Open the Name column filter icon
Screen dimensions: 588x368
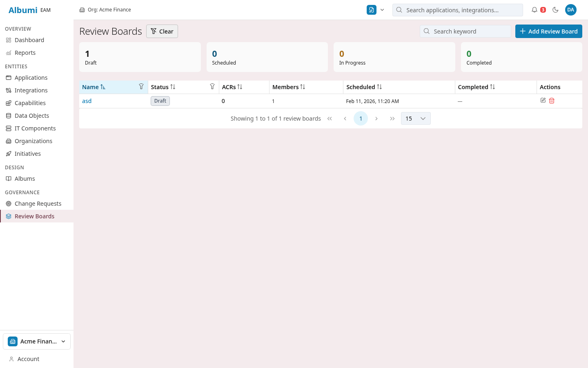pyautogui.click(x=141, y=87)
